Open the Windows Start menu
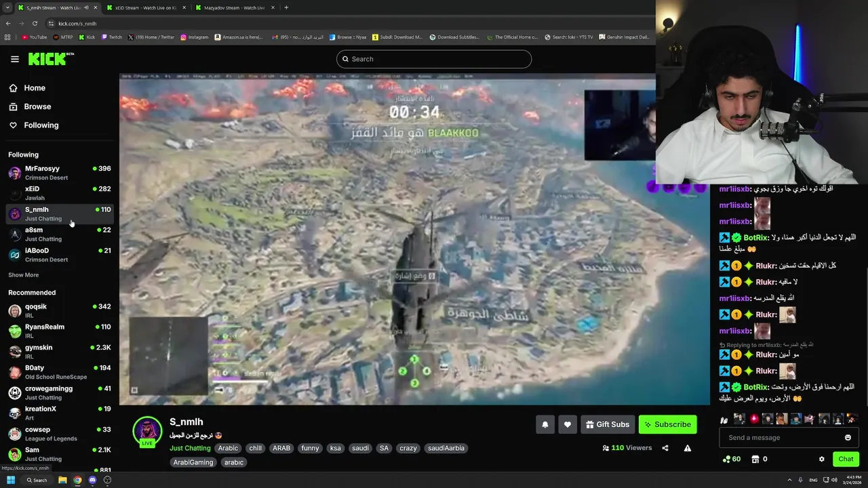Image resolution: width=868 pixels, height=488 pixels. coord(11,480)
